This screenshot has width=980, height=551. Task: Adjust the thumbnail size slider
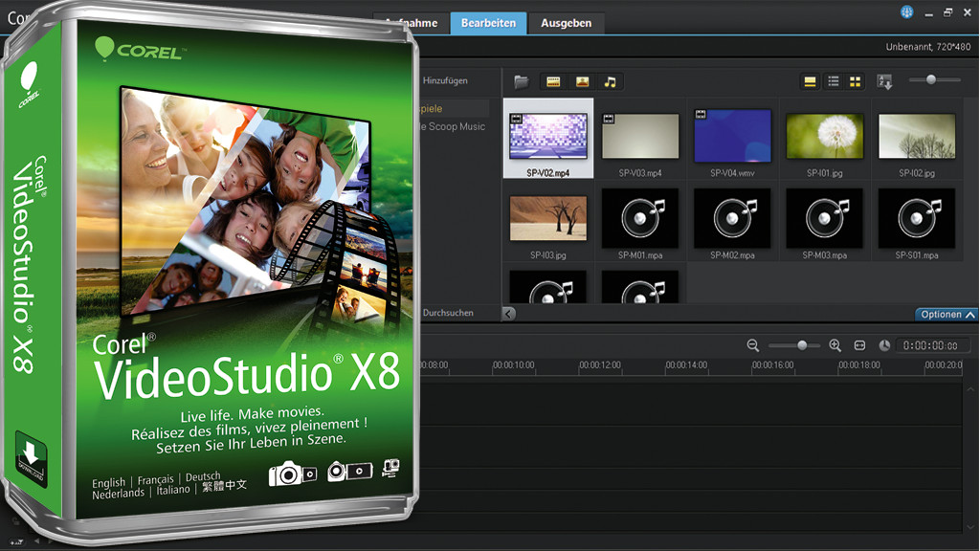[x=931, y=79]
